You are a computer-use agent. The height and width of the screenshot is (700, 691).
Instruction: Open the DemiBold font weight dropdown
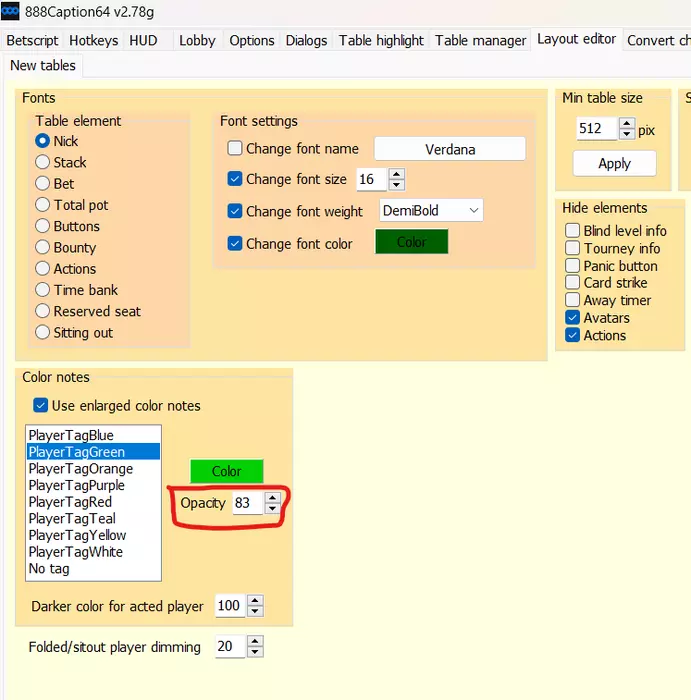pyautogui.click(x=431, y=210)
